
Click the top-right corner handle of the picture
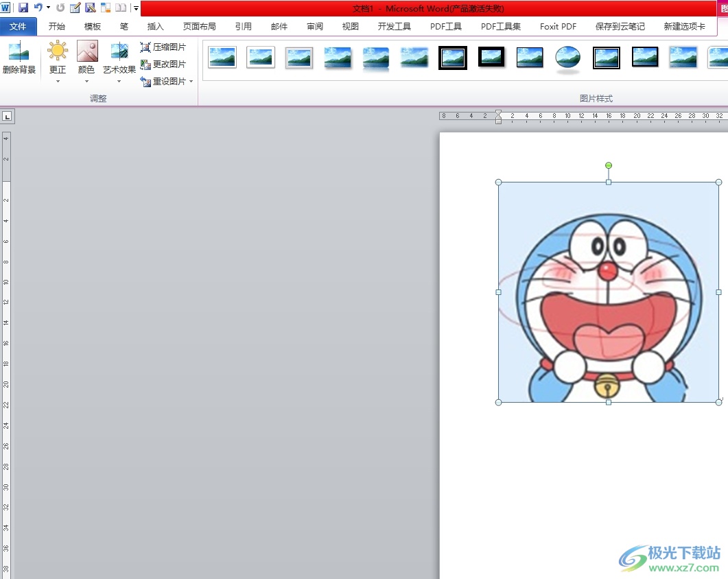tap(718, 182)
